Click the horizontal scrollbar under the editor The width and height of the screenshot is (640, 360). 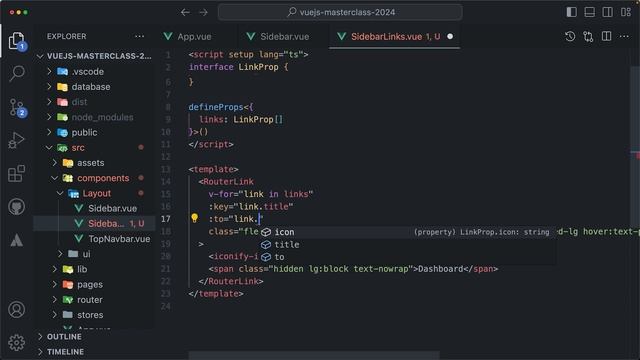[314, 355]
